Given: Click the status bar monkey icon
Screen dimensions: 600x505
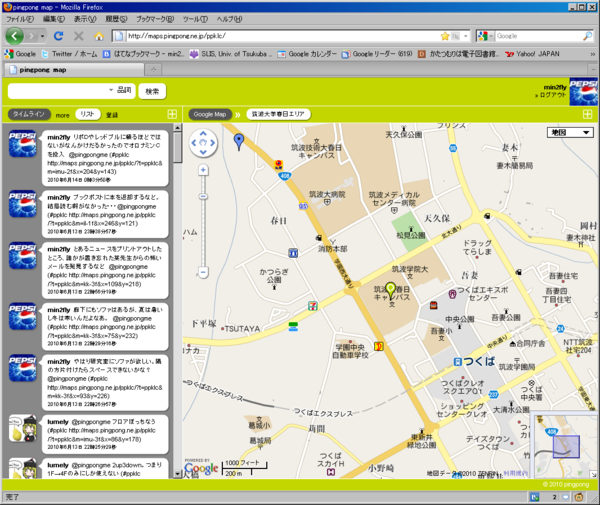Looking at the screenshot, I should [579, 497].
